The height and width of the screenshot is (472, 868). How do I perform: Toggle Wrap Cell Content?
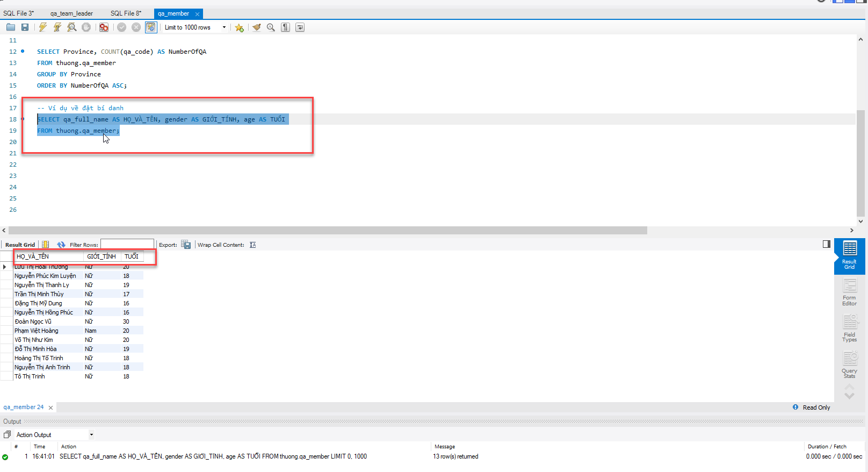coord(252,245)
